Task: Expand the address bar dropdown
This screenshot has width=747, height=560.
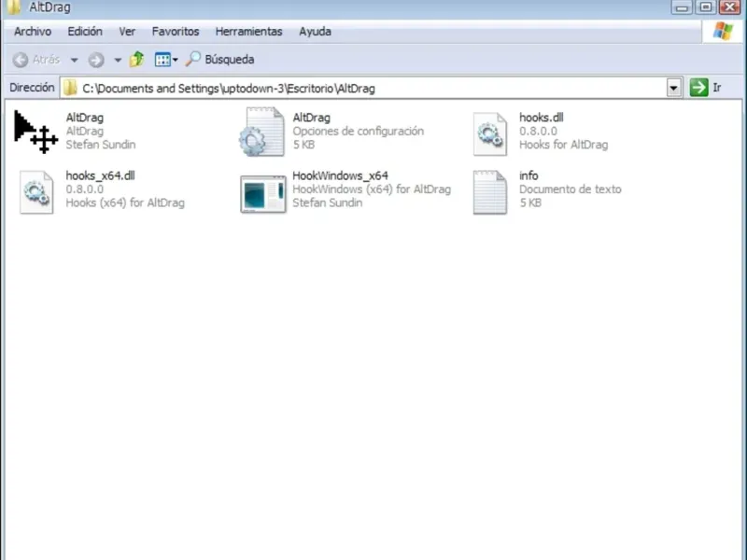Action: [x=673, y=88]
